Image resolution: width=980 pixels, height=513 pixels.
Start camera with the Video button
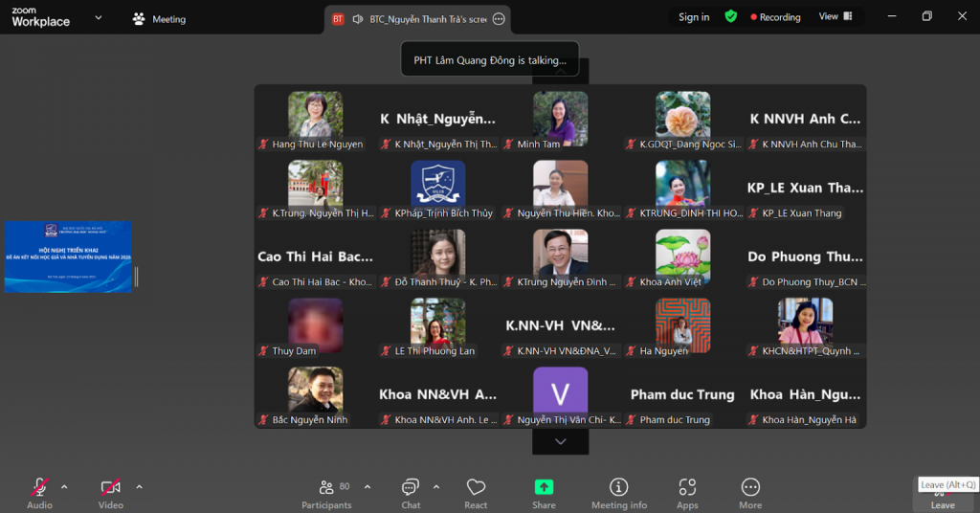[111, 492]
